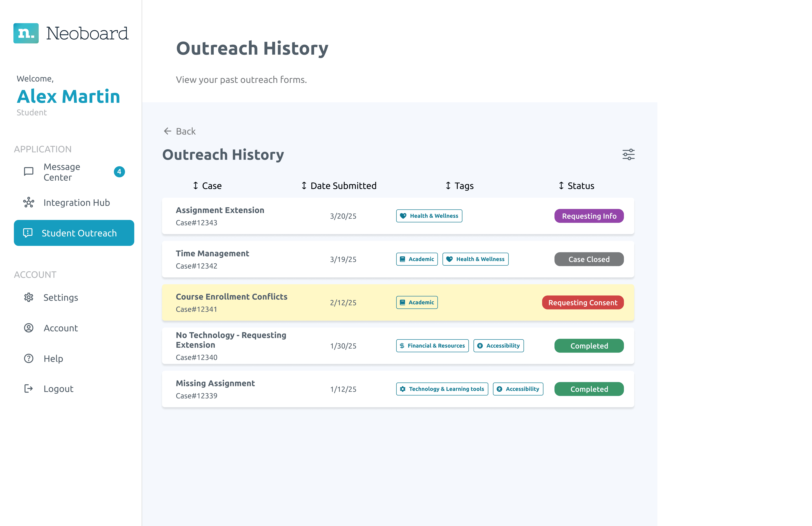Viewport: 812px width, 526px height.
Task: Click the Neoboard logo icon
Action: click(x=26, y=33)
